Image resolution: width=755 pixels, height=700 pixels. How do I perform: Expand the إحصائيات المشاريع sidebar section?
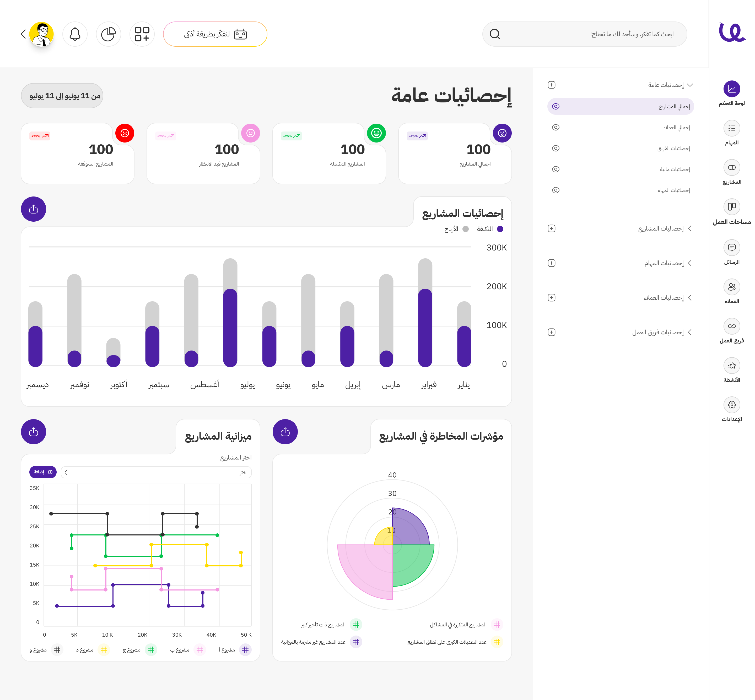point(690,228)
